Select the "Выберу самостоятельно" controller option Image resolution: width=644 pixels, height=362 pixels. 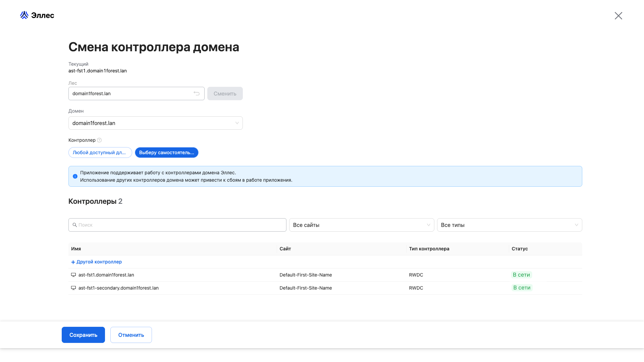(x=166, y=153)
